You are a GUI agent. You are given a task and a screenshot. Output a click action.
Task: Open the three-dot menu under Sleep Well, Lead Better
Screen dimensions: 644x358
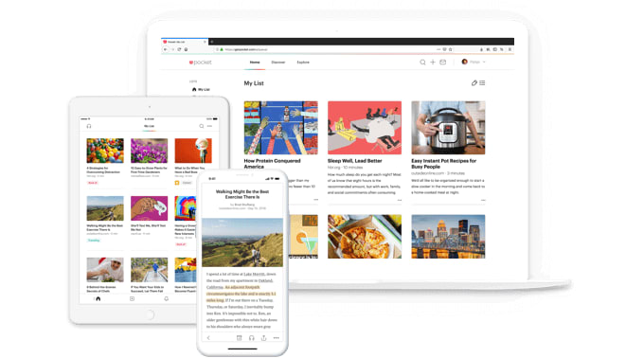[400, 200]
